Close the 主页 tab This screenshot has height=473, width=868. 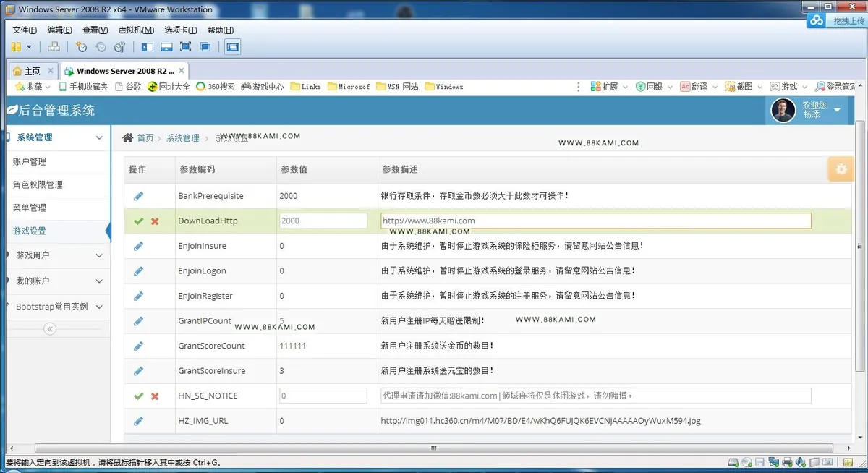51,71
